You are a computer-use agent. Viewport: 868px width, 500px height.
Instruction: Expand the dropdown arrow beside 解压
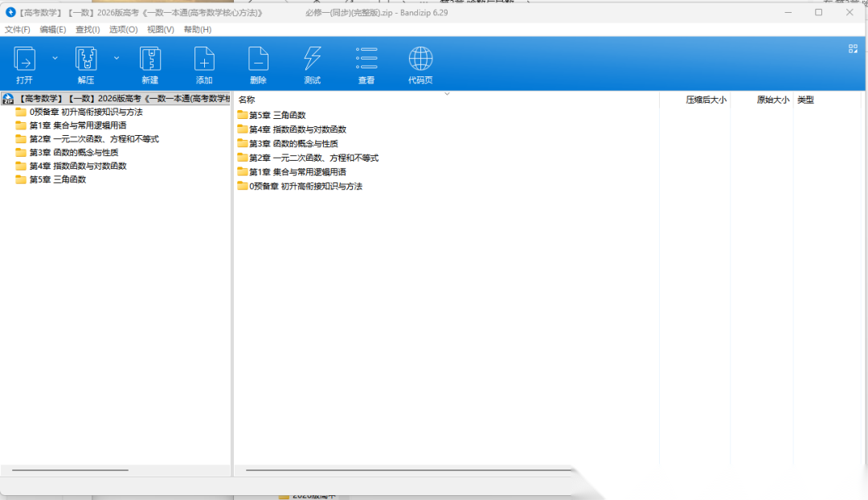116,58
